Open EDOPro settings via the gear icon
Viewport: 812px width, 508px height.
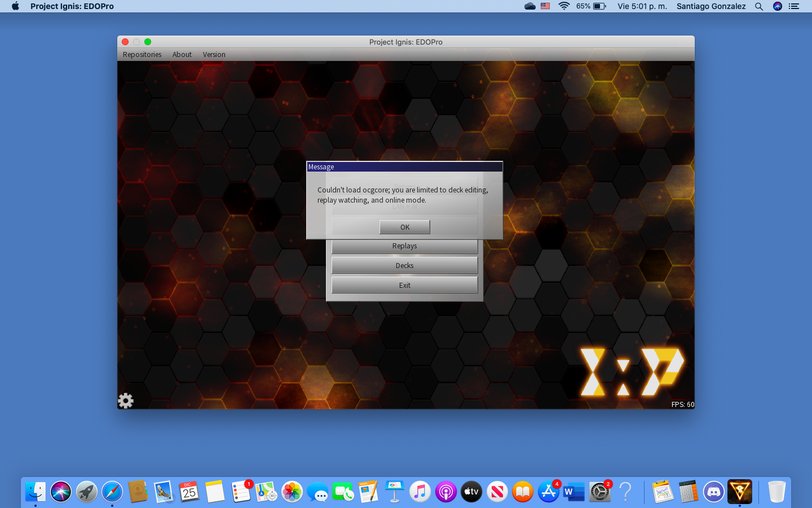click(x=125, y=401)
